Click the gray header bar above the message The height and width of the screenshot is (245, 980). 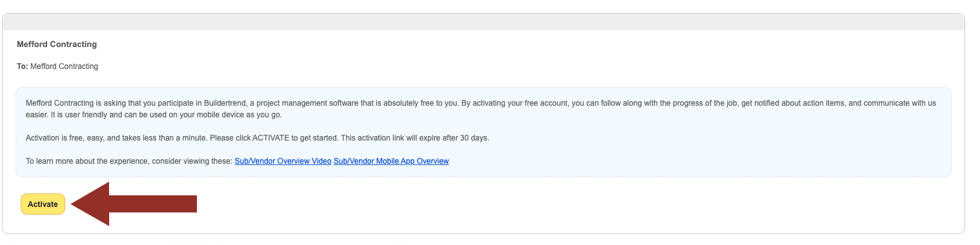coord(483,21)
